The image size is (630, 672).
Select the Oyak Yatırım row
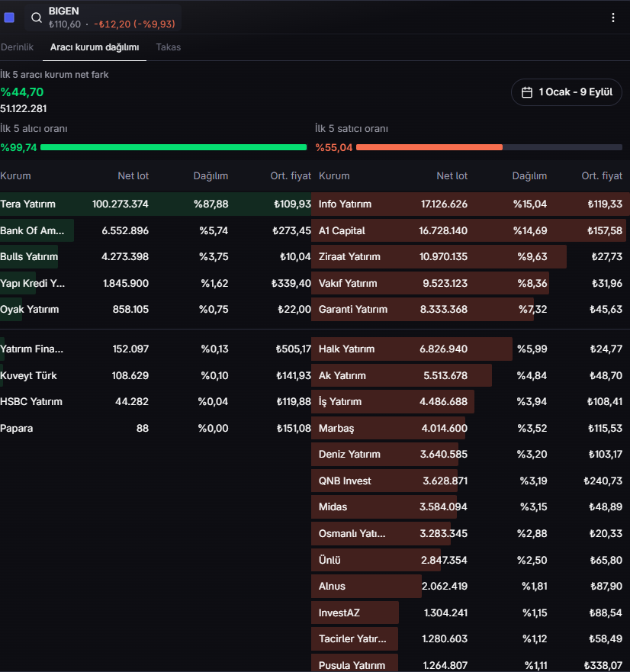156,310
